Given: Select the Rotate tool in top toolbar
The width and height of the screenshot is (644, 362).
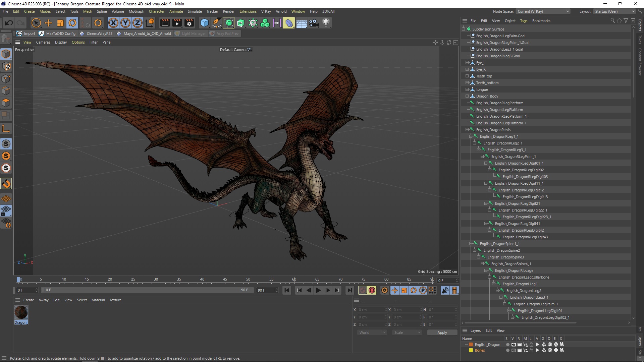Looking at the screenshot, I should 72,23.
